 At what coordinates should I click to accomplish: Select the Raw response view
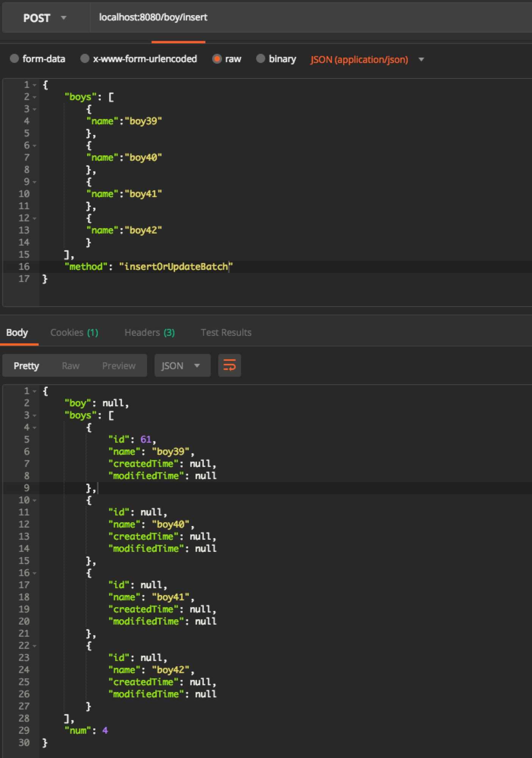[x=70, y=366]
